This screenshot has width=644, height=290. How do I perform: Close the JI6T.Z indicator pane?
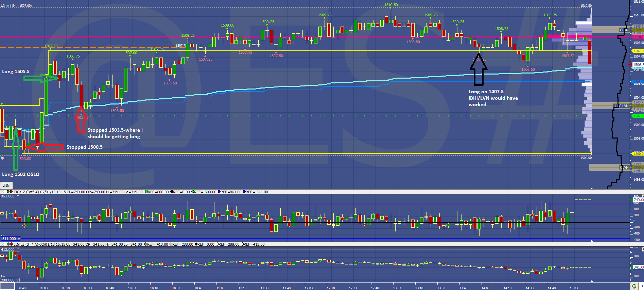coord(3,244)
